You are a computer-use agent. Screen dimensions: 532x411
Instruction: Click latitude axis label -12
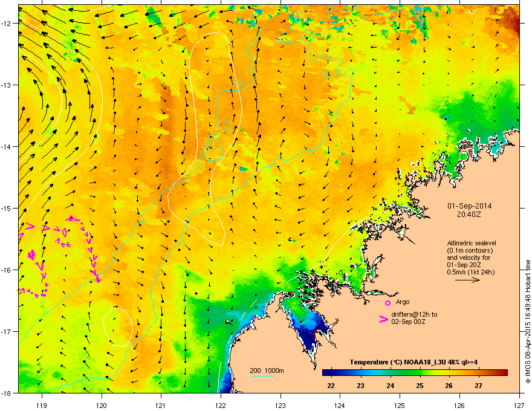(6, 24)
